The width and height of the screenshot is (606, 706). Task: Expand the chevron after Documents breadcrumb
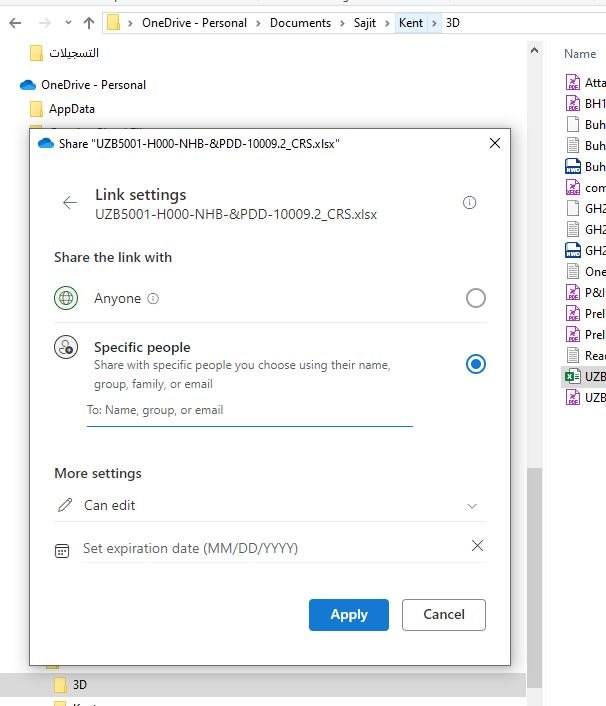coord(342,23)
